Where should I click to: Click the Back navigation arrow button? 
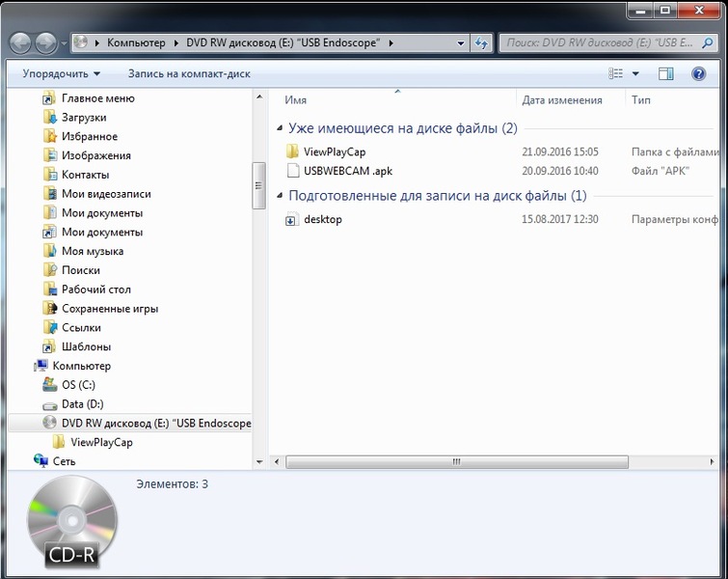(20, 43)
